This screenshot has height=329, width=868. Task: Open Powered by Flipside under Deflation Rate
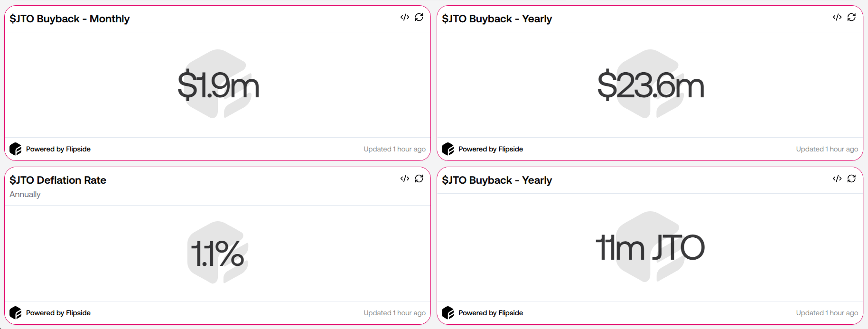pos(58,312)
